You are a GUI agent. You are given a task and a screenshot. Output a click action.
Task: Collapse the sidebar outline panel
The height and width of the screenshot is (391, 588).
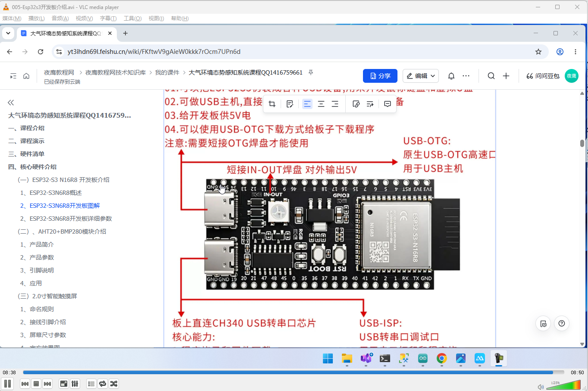[x=11, y=103]
